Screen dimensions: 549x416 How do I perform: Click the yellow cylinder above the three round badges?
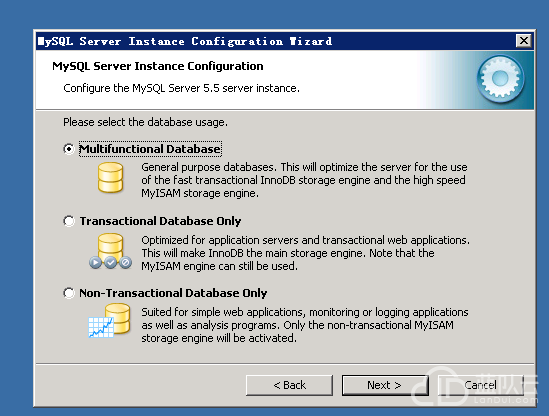pos(110,245)
